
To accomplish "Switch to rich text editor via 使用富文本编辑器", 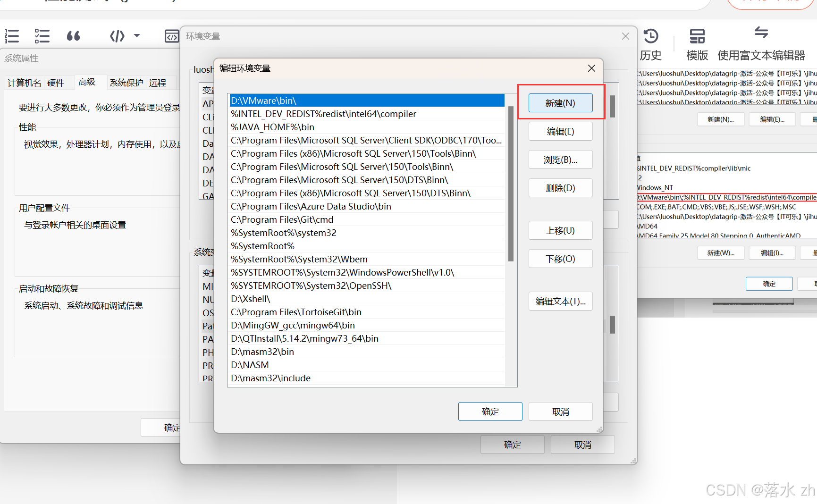I will (x=761, y=44).
